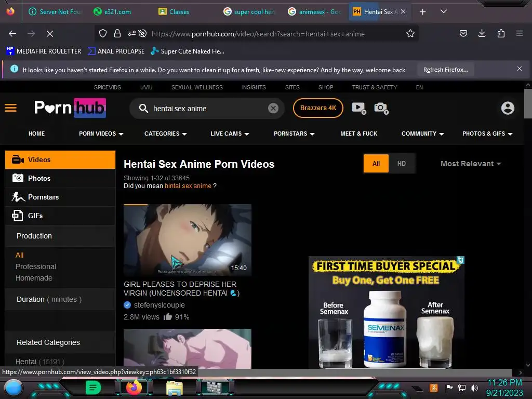Click the upload photo camera icon
Viewport: 532px width, 399px height.
pos(381,108)
